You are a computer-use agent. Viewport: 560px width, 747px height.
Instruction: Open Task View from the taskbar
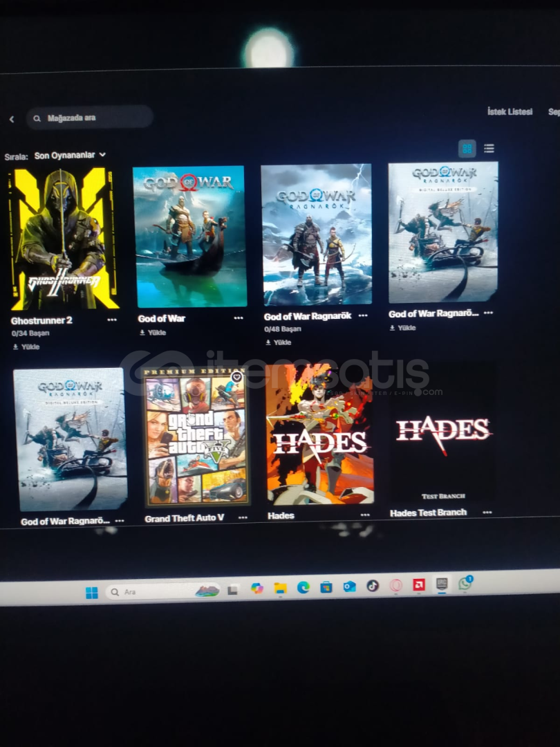coord(233,590)
